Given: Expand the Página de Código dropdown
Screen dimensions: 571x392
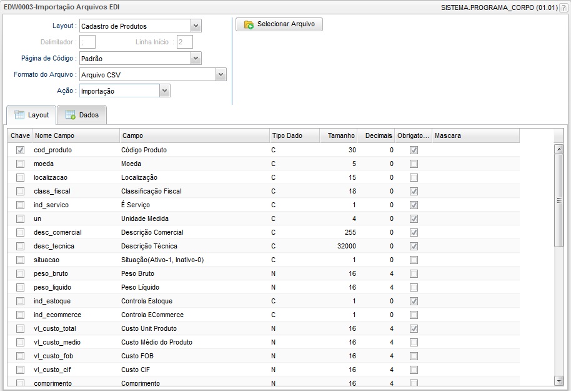Looking at the screenshot, I should pos(196,59).
